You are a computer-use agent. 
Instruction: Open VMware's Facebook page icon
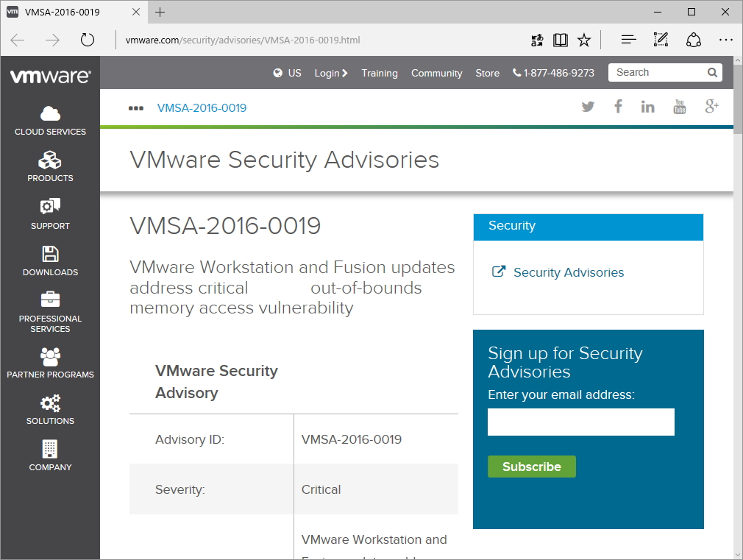[618, 107]
